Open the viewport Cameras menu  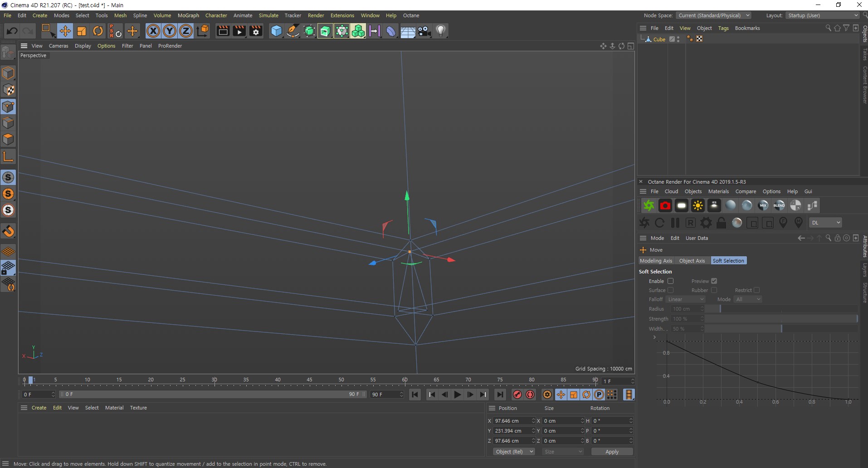tap(59, 46)
